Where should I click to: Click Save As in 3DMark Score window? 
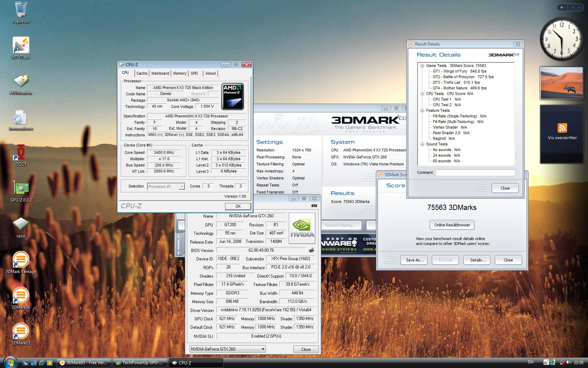415,260
